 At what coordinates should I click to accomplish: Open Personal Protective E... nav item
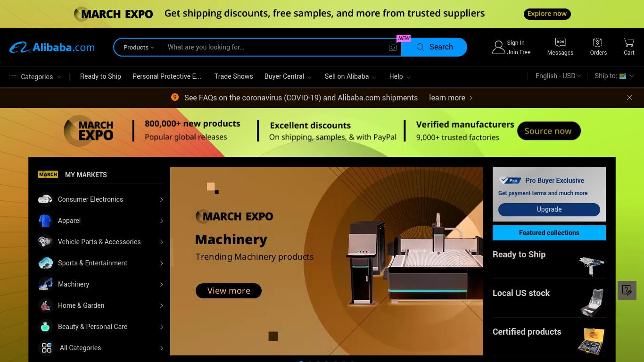[x=167, y=76]
